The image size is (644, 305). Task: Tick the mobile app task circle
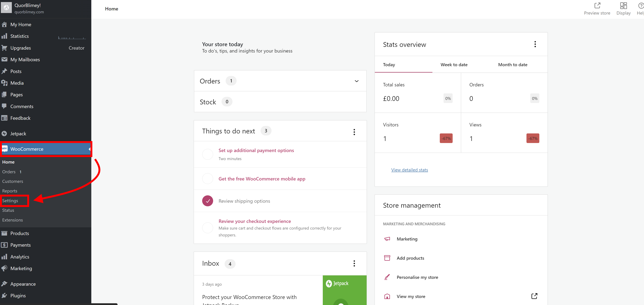click(x=207, y=179)
